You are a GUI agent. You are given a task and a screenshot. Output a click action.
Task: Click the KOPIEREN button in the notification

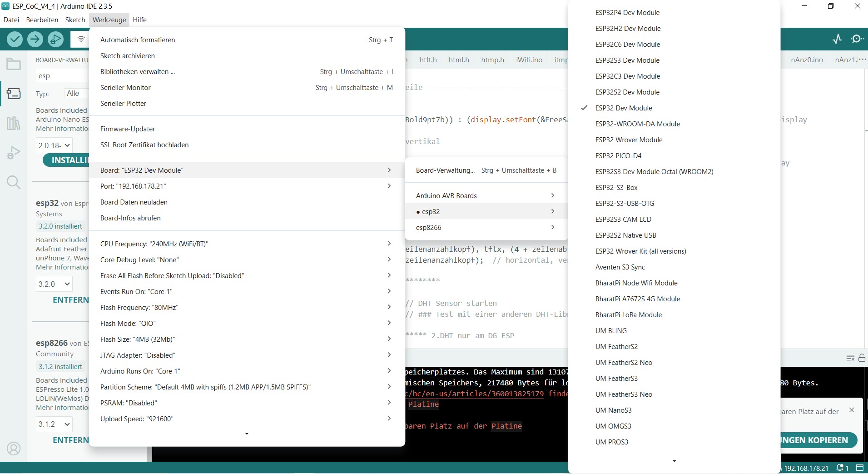(819, 440)
